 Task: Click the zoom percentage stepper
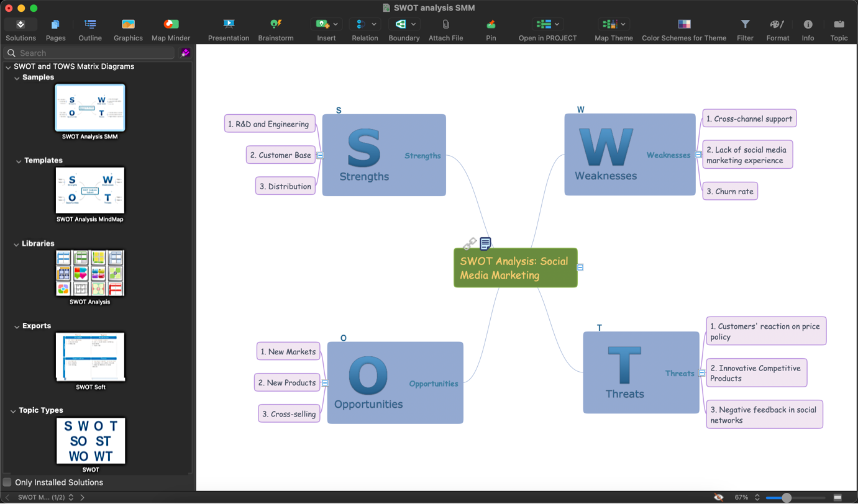coord(757,498)
